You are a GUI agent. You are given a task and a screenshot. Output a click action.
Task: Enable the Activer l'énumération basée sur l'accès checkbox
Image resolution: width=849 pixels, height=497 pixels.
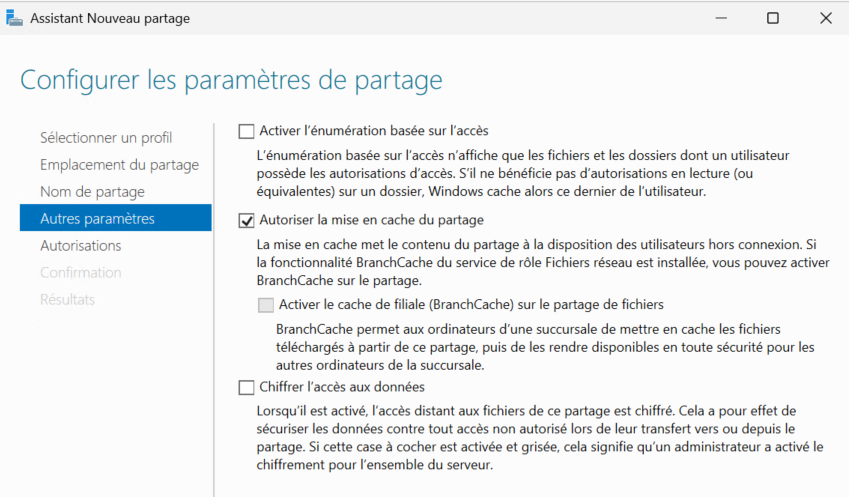tap(247, 130)
